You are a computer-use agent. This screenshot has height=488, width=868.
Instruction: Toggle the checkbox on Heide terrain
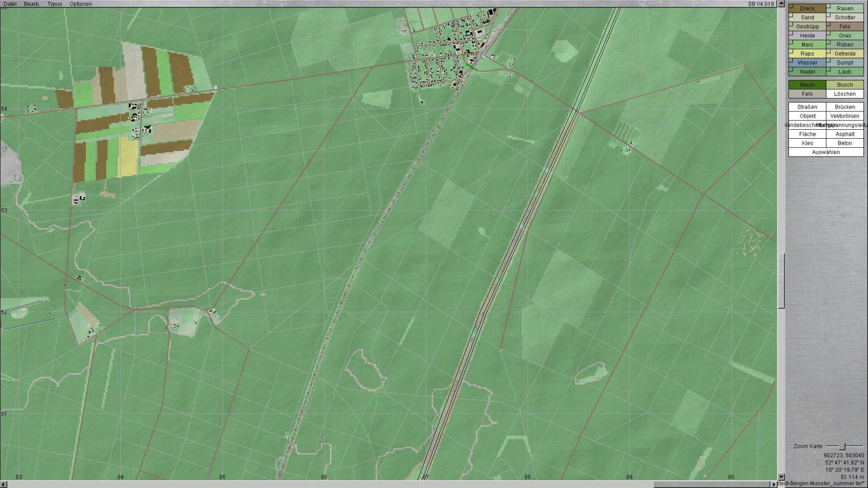(x=791, y=33)
